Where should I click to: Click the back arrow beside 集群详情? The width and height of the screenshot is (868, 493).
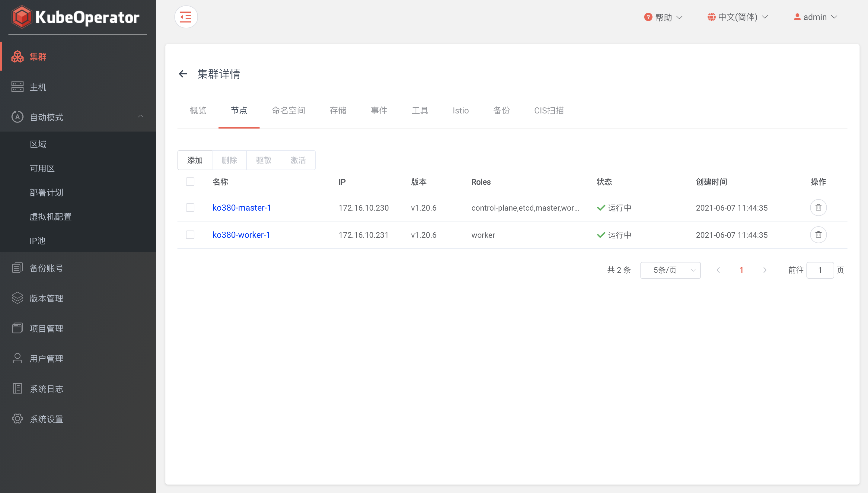coord(183,74)
